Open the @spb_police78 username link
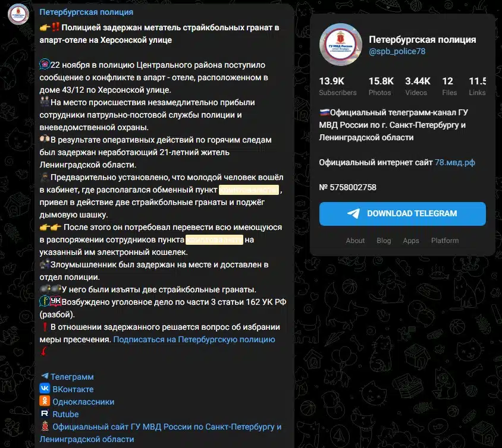 [x=397, y=51]
